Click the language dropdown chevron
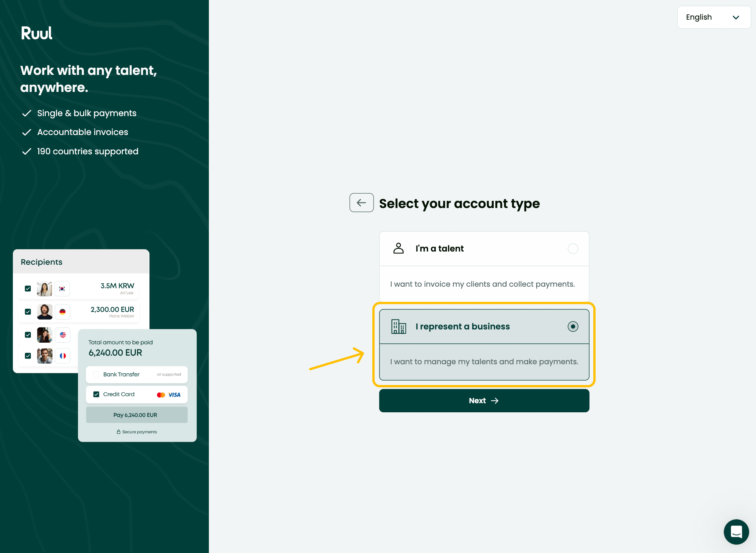Viewport: 756px width, 553px height. click(x=736, y=17)
